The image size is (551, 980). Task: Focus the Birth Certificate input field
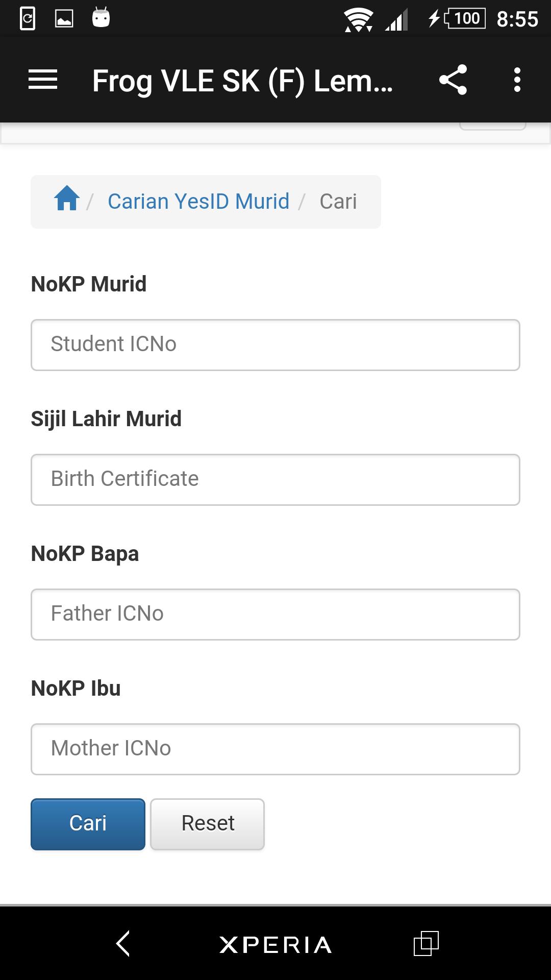coord(275,480)
